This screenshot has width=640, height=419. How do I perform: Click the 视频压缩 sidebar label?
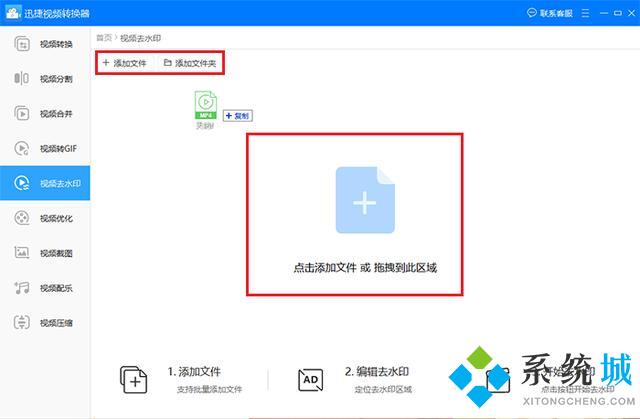(56, 323)
